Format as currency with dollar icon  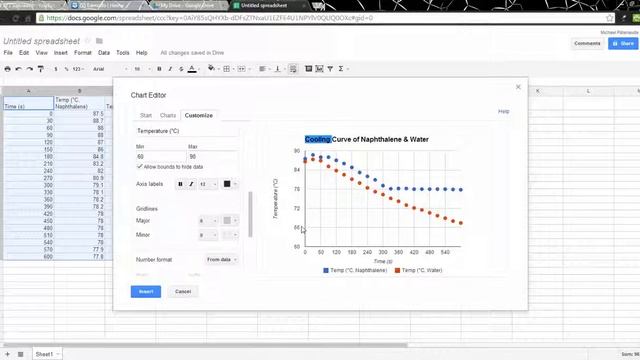coord(56,69)
